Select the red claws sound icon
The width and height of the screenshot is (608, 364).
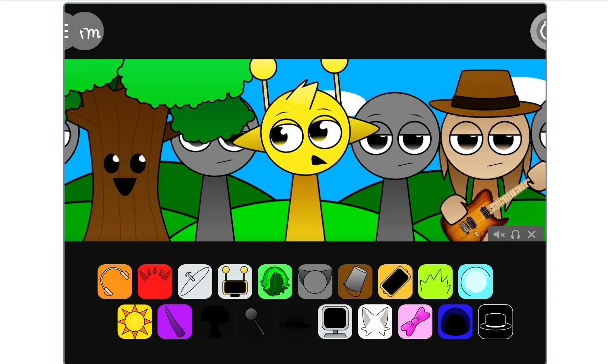[x=155, y=282]
